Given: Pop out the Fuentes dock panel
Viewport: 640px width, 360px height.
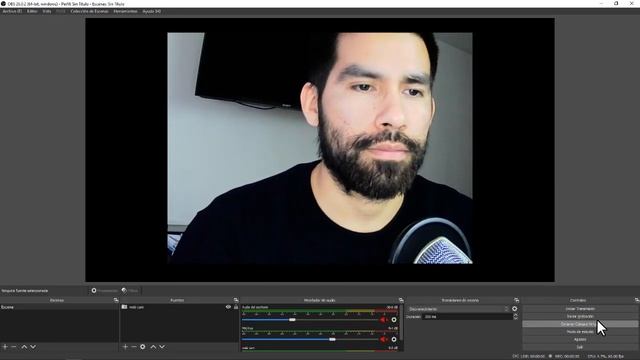Looking at the screenshot, I should point(236,300).
